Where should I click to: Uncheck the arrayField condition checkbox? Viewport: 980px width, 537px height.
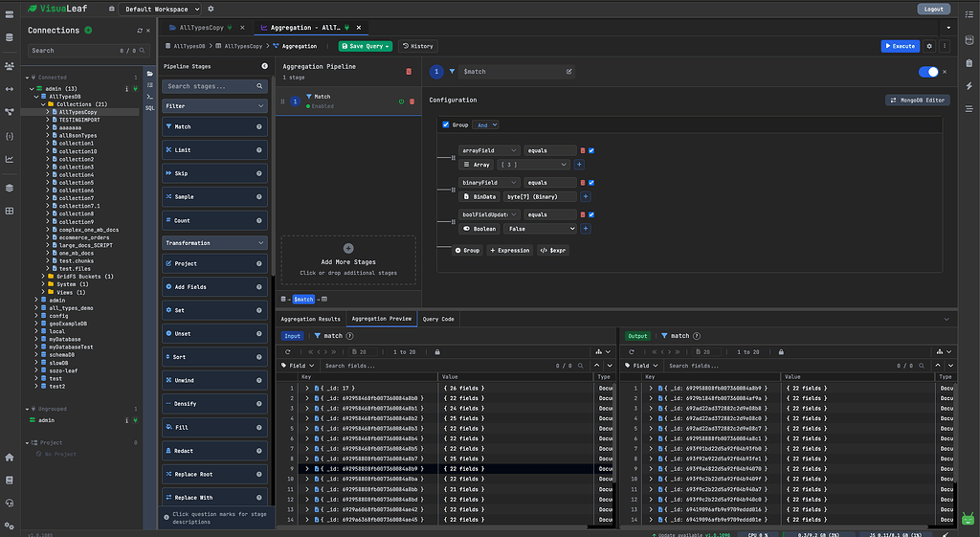click(591, 150)
